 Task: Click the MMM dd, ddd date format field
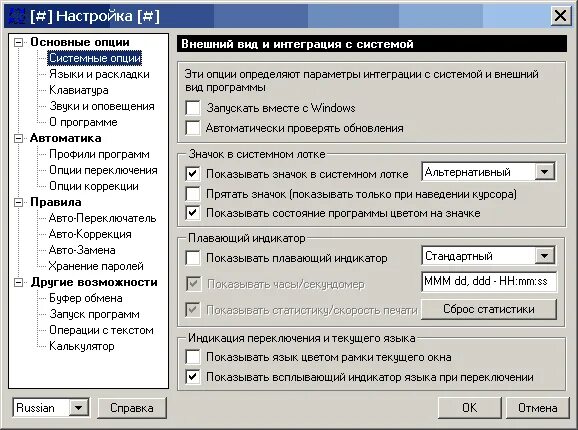[x=489, y=282]
